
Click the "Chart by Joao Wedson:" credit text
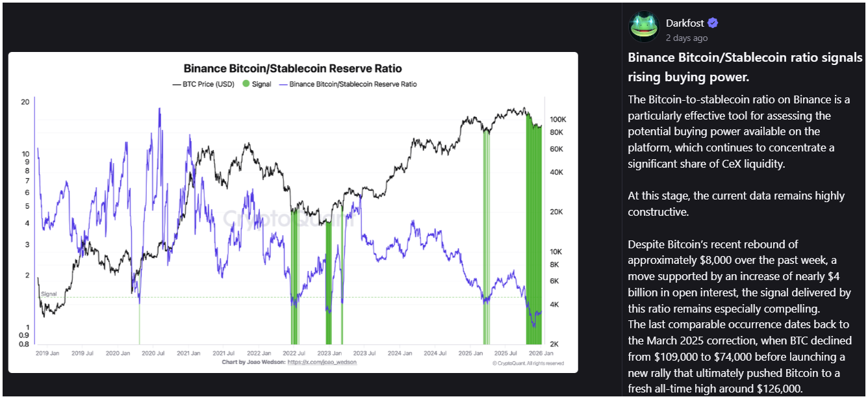253,362
